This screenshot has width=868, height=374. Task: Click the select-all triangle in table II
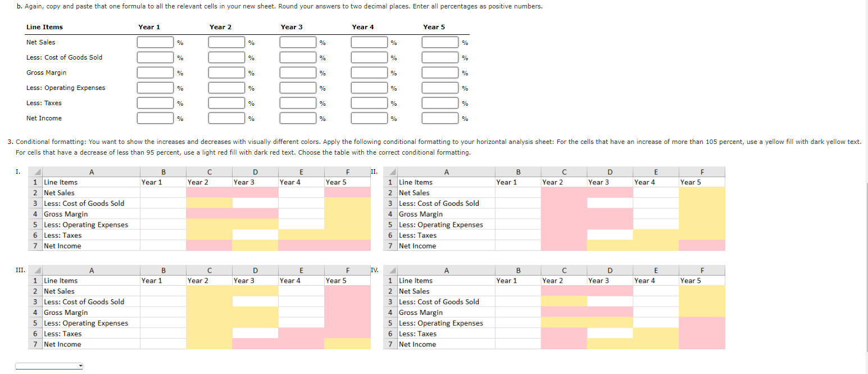tap(392, 172)
